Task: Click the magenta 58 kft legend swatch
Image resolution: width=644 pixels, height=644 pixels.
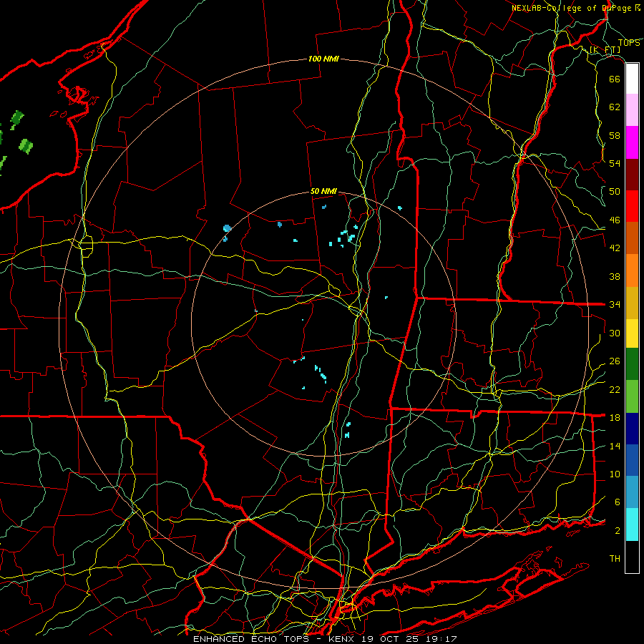Action: (632, 142)
